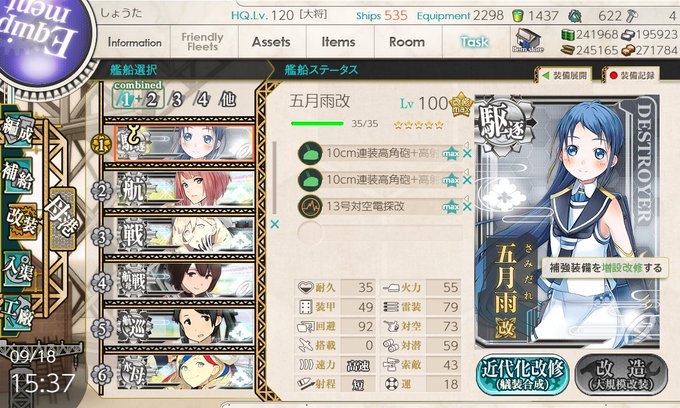
Task: Click the 13号 air radar equipment icon
Action: [310, 206]
